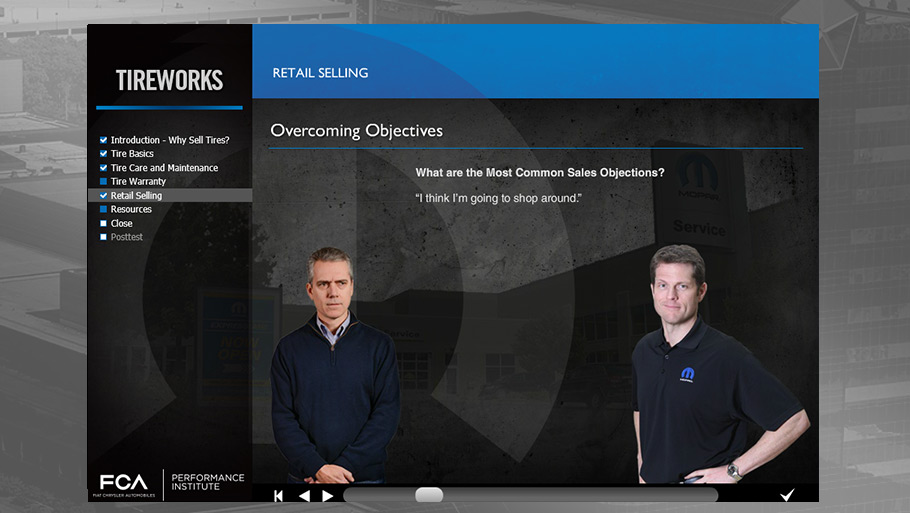
Task: Click the progress slider handle
Action: 429,495
